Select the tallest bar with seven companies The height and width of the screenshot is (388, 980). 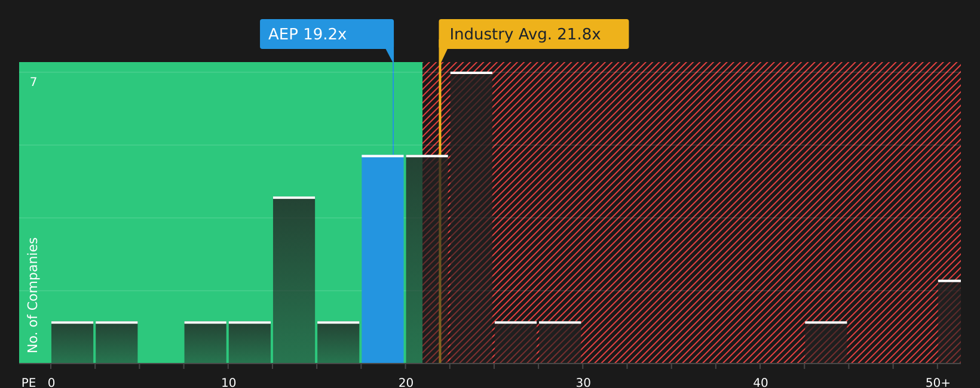tap(471, 217)
